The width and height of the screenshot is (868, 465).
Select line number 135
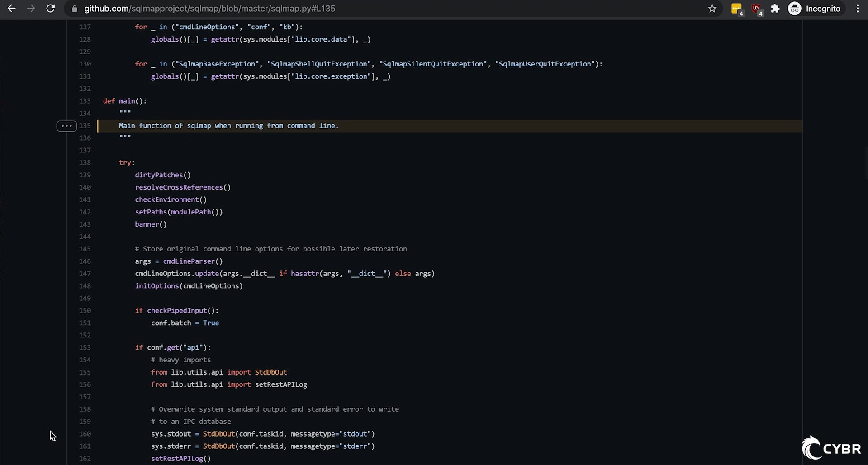click(x=85, y=126)
